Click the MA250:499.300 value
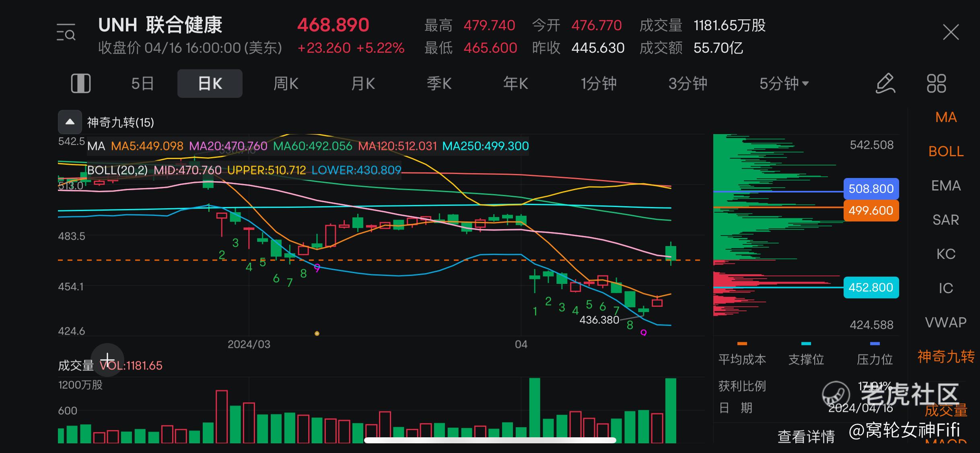980x453 pixels. [x=486, y=146]
